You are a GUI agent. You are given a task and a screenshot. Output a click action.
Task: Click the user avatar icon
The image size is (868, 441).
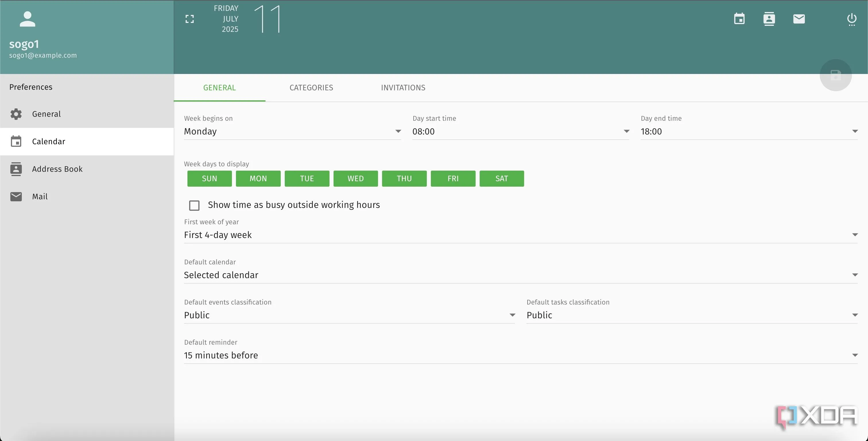27,19
